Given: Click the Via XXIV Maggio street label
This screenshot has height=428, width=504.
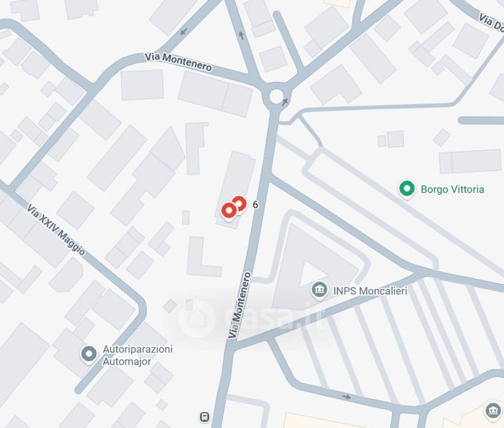Looking at the screenshot, I should coord(56,230).
